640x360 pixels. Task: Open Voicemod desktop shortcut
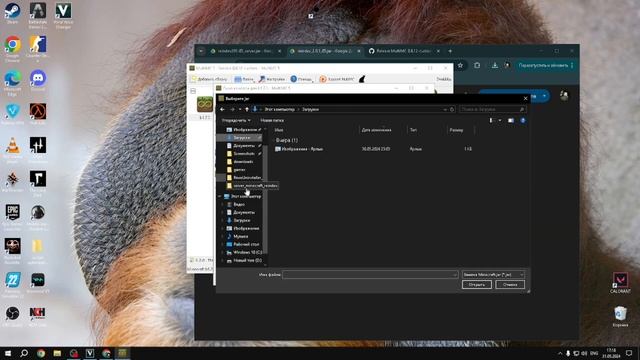pyautogui.click(x=38, y=282)
